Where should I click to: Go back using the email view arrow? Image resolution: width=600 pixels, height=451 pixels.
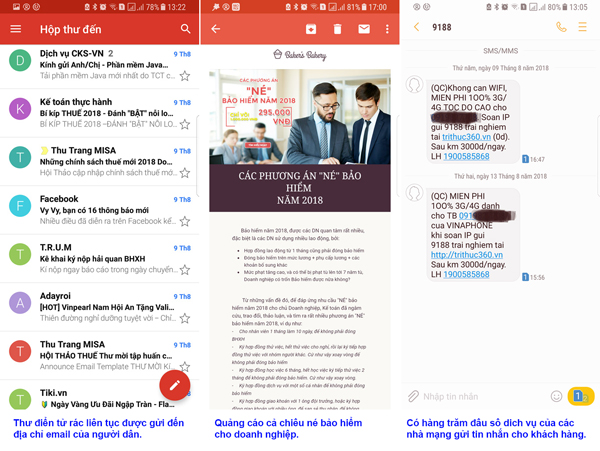point(215,29)
